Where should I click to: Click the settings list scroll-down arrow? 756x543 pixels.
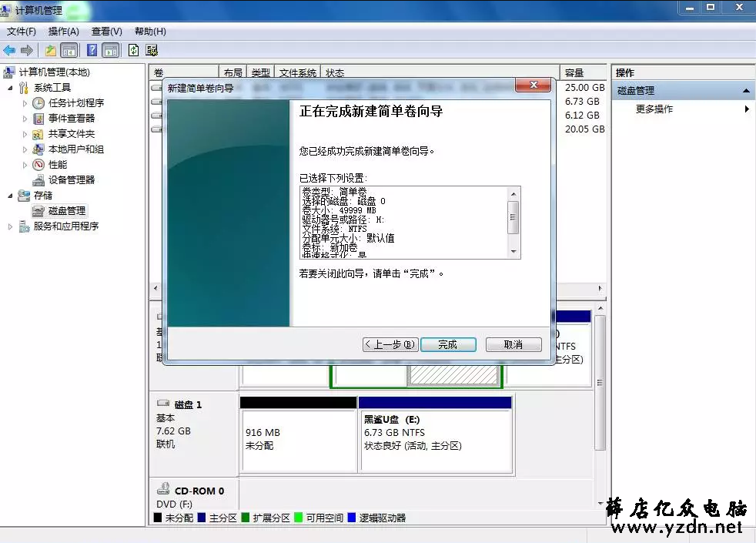[x=513, y=252]
